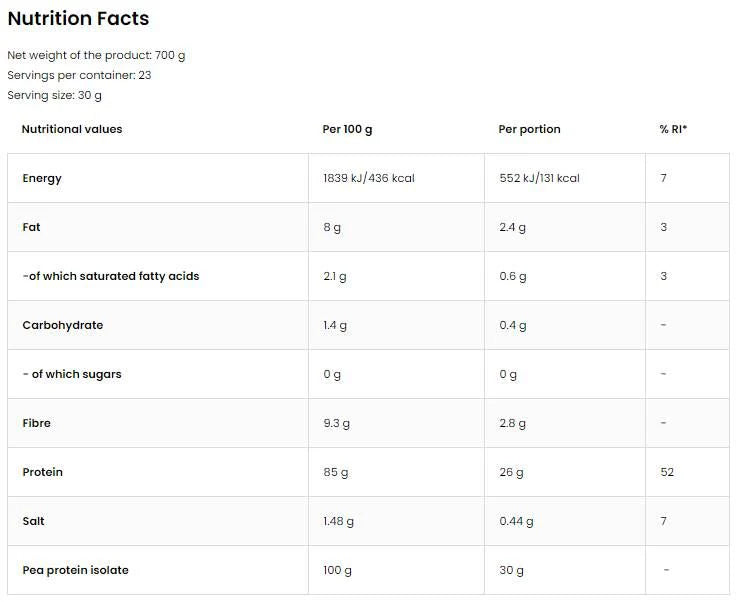Screen dimensions: 737x602
Task: Click the Fat row label
Action: pyautogui.click(x=31, y=227)
